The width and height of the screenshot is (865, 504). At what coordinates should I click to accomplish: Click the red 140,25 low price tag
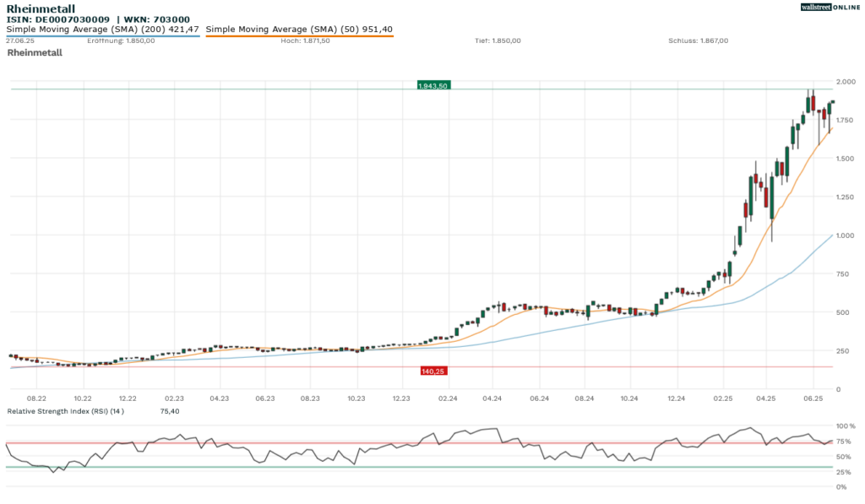coord(433,371)
